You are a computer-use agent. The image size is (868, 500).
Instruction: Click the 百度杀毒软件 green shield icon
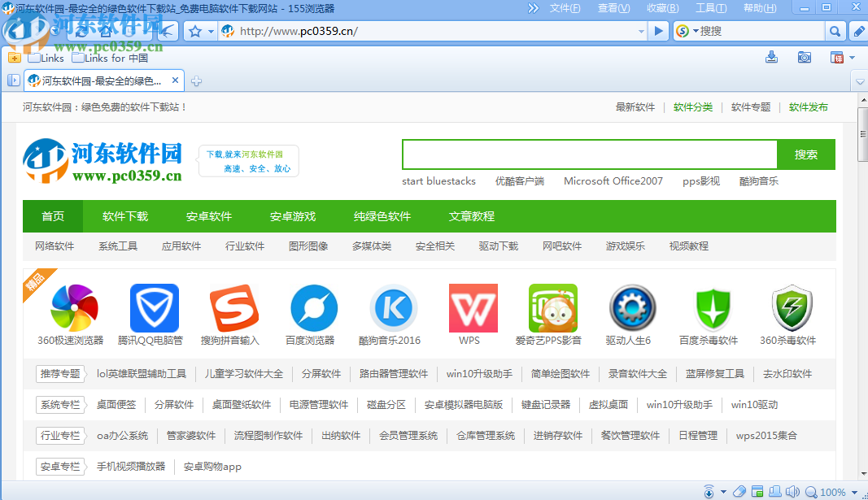(713, 308)
